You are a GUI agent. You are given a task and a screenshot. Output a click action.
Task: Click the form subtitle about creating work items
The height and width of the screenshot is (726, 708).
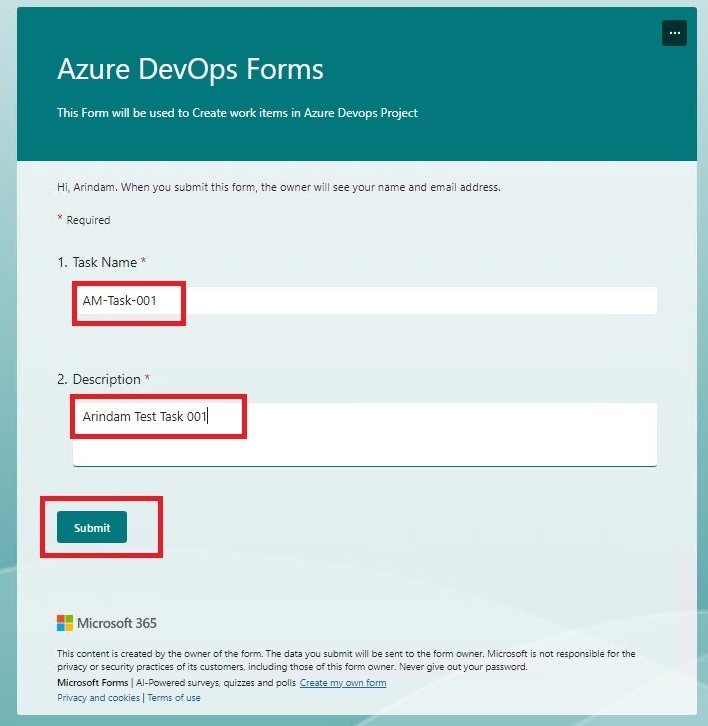coord(237,113)
